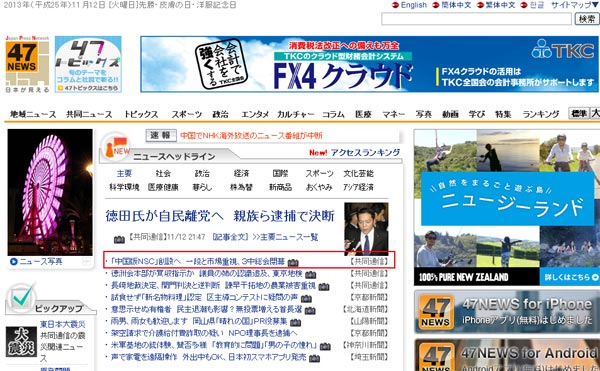600x371 pixels.
Task: Click the camera icon beside the 中国版NSC headline
Action: click(x=293, y=263)
